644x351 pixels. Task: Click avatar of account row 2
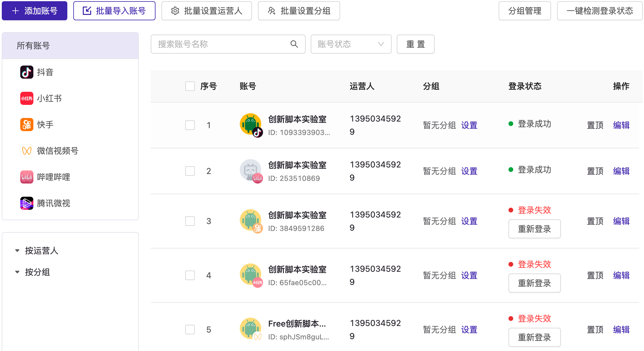click(251, 171)
